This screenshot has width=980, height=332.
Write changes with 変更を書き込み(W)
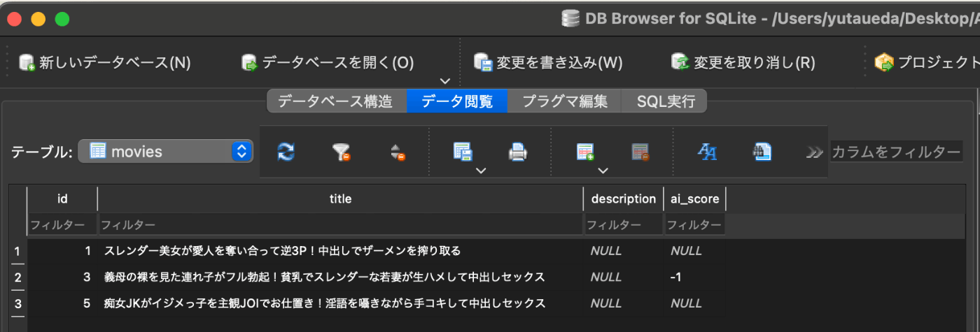(548, 63)
